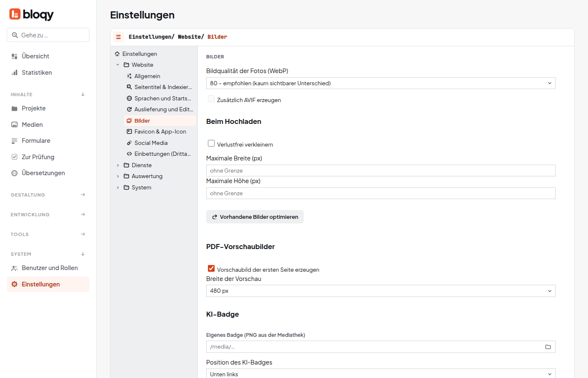Viewport: 588px width, 378px height.
Task: Click the Favicon & App-Icon tree icon
Action: [x=129, y=132]
